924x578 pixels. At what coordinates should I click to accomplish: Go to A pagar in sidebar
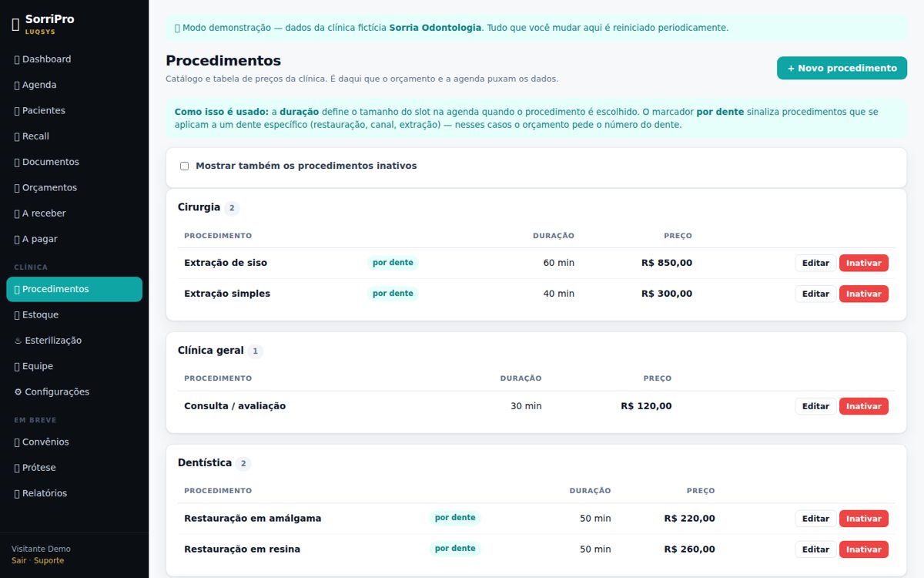(74, 239)
